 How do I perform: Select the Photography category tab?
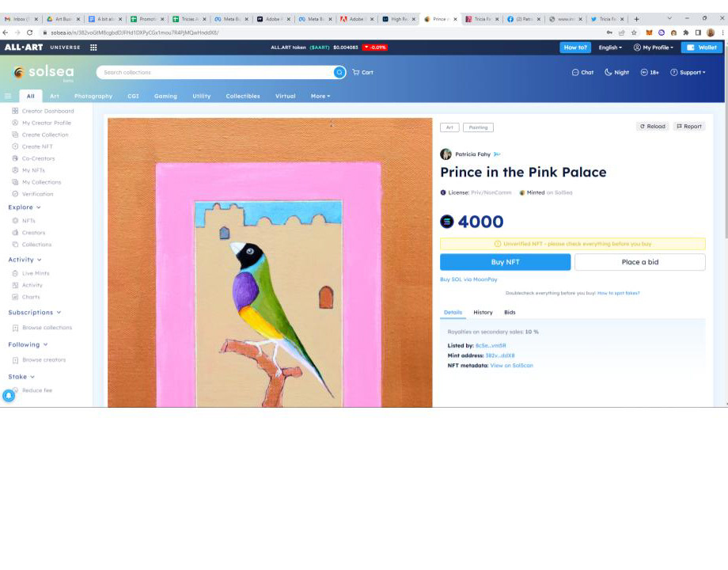[93, 96]
